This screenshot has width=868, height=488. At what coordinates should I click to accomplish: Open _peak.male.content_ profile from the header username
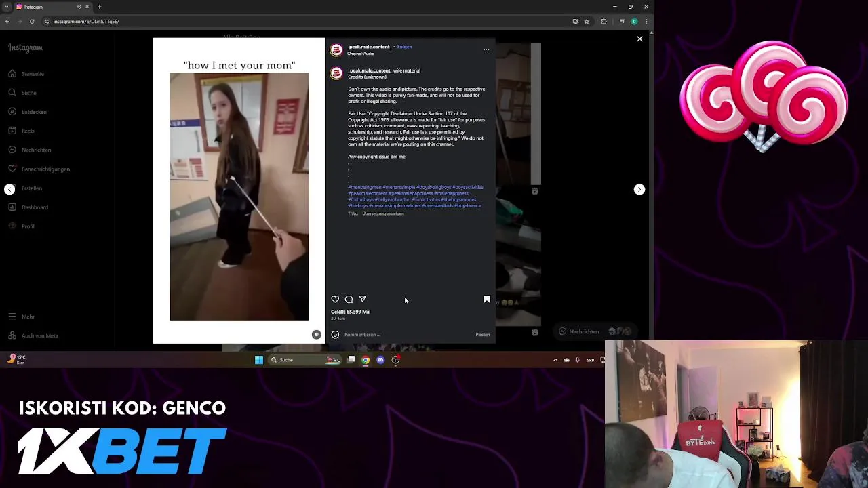pos(370,47)
